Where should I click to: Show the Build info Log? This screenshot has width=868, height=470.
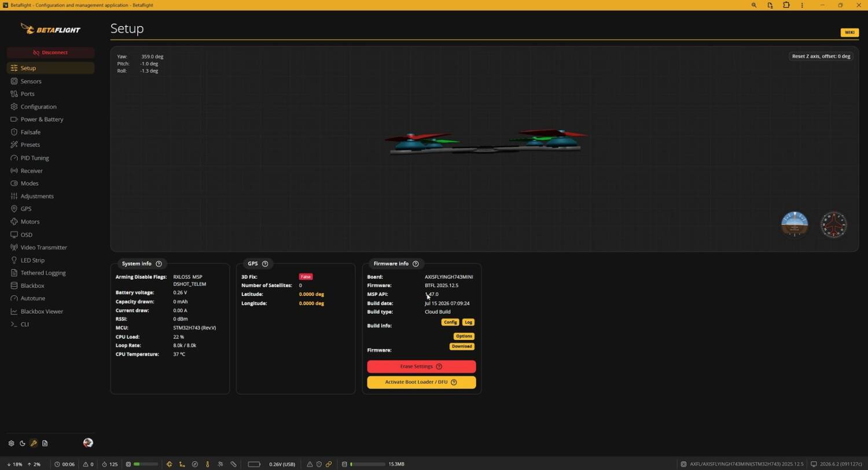coord(468,322)
